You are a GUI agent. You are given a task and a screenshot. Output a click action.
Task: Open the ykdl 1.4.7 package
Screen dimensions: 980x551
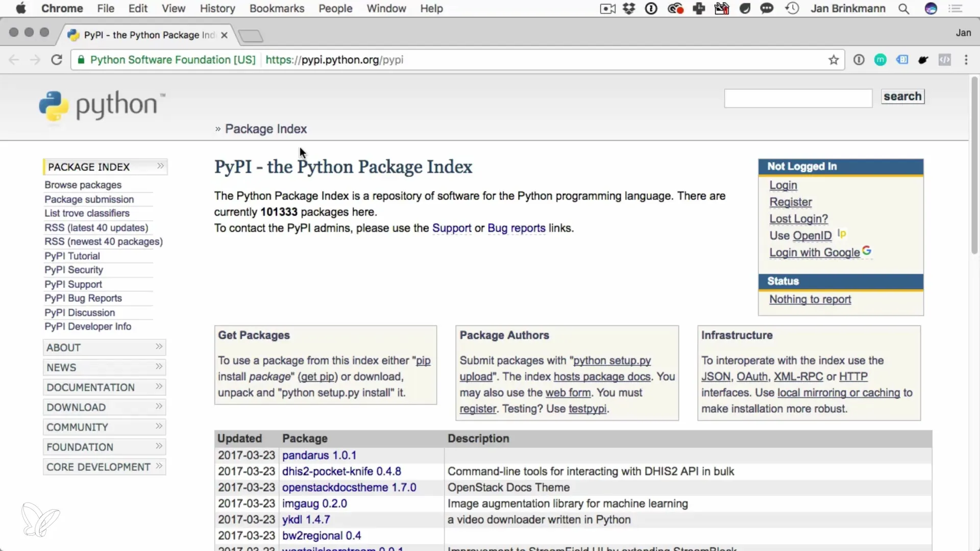click(x=306, y=519)
